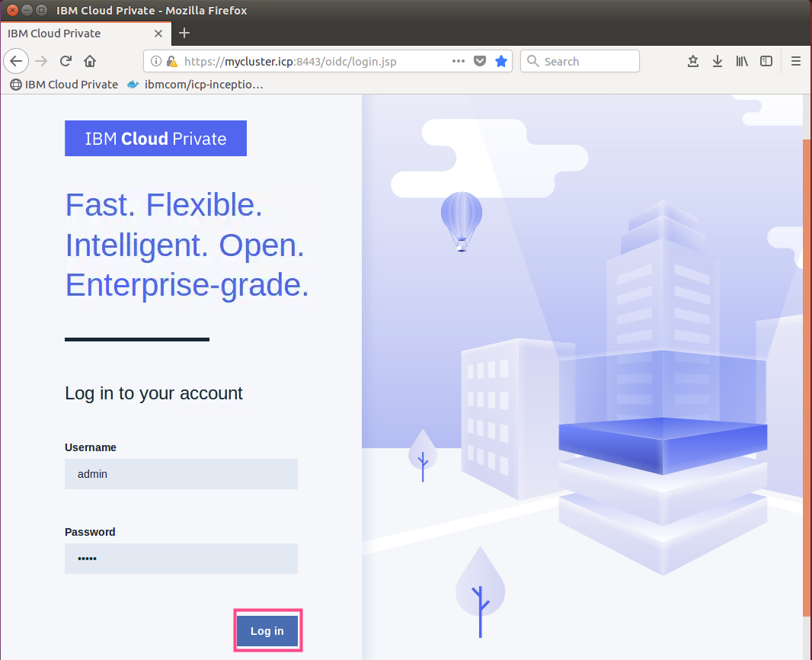Go to the Firefox home page
Screen dimensions: 812x660
click(90, 61)
